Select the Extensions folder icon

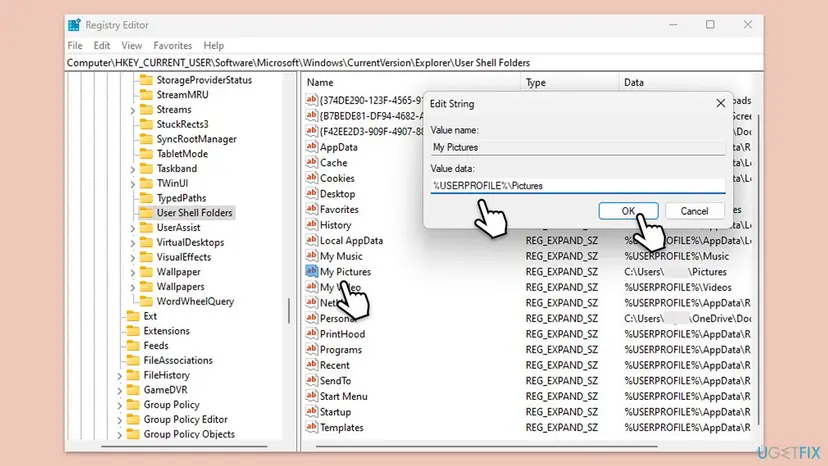click(x=133, y=331)
